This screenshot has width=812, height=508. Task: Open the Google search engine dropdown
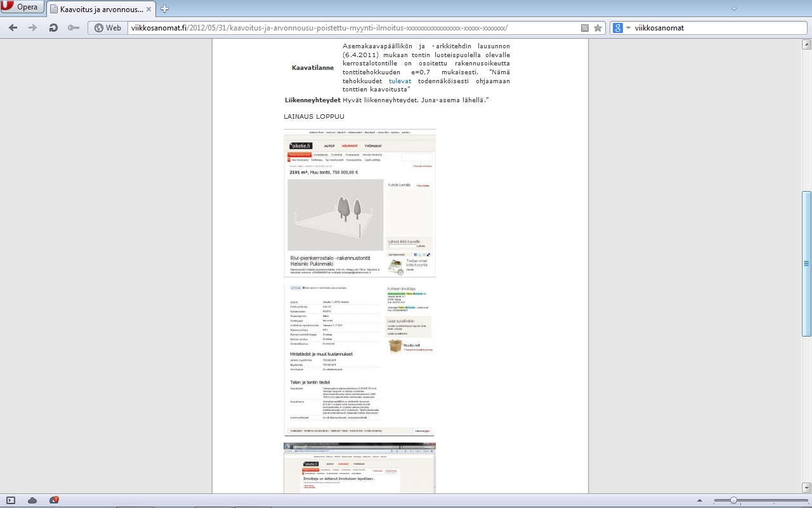[622, 28]
